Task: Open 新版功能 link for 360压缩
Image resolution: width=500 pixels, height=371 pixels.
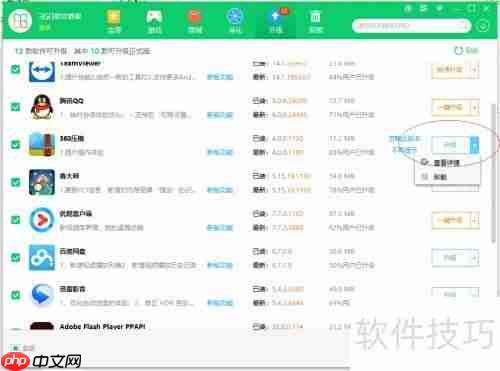Action: [220, 152]
